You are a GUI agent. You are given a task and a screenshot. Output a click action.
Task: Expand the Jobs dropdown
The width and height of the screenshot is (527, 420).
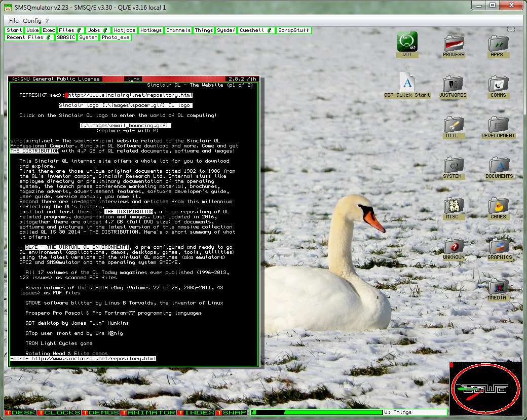97,30
